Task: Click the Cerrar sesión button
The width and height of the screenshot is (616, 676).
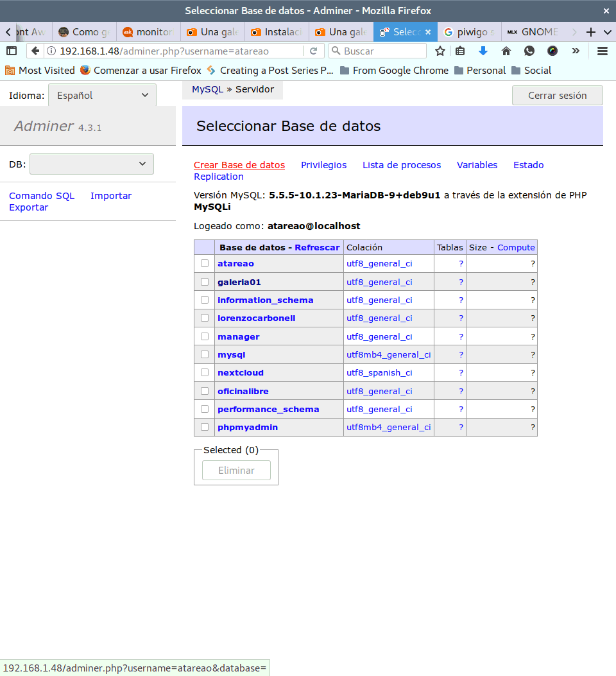Action: 558,95
